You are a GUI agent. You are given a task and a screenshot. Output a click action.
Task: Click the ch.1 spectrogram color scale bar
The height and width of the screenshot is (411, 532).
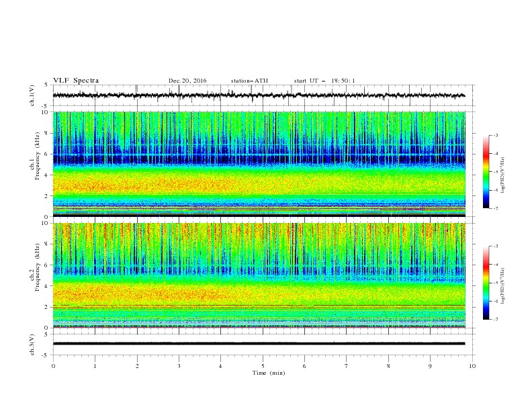tap(486, 172)
